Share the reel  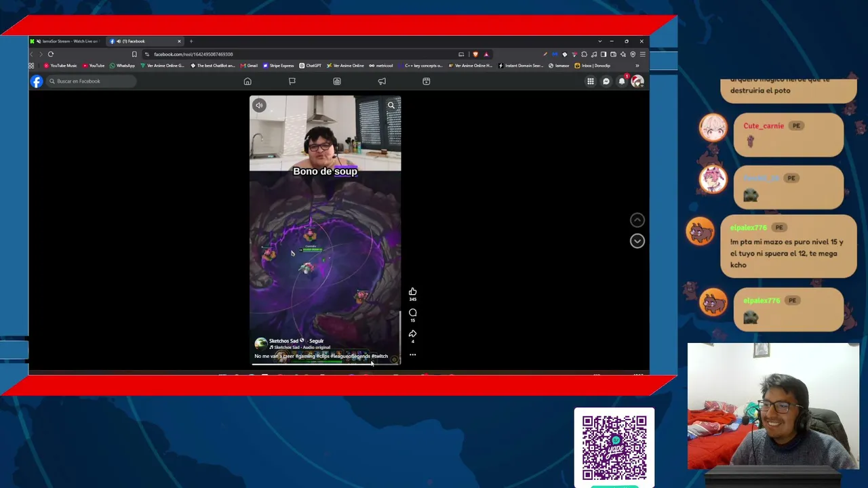[412, 334]
